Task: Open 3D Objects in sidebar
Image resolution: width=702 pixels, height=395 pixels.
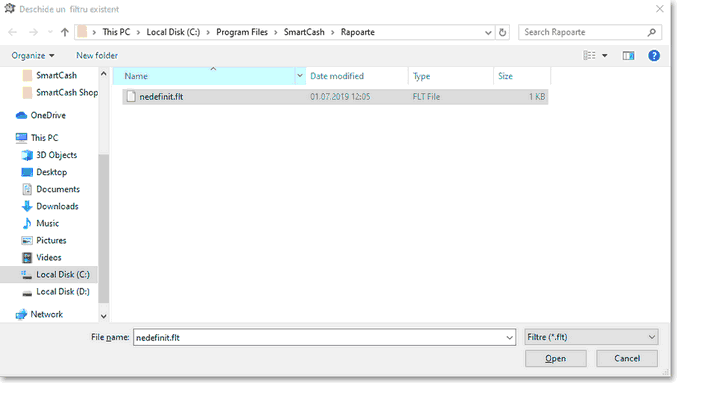Action: (49, 155)
